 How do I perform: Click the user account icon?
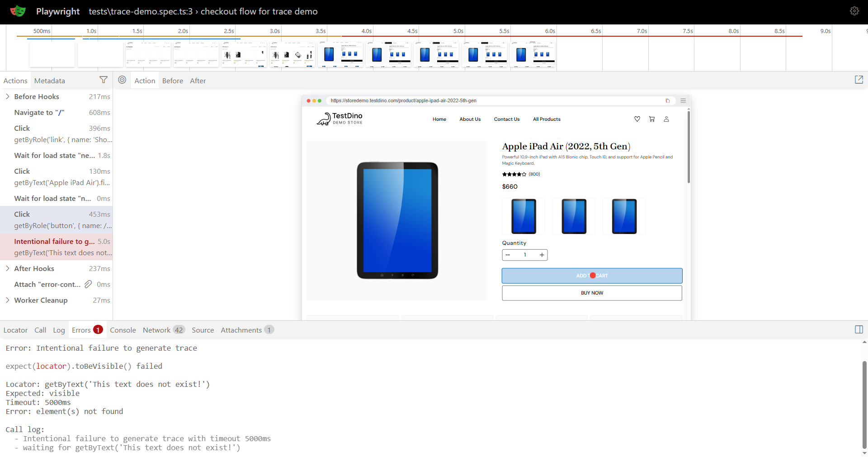[666, 119]
